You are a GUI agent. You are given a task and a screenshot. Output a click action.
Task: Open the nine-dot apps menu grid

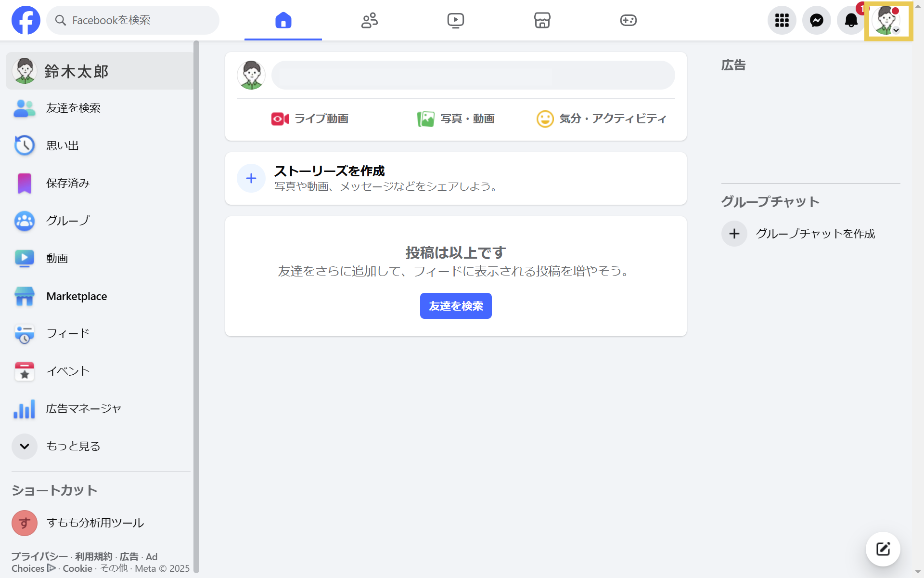point(782,20)
